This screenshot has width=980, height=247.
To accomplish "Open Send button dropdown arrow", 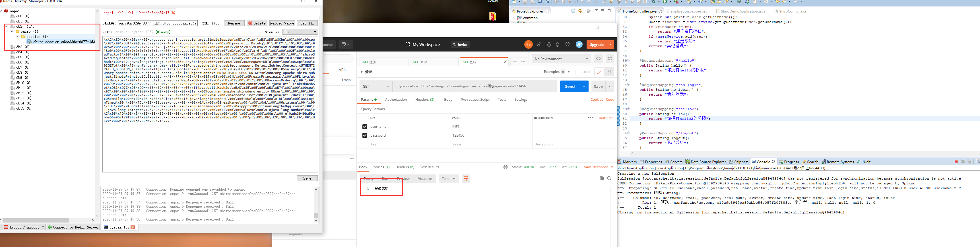I will coord(584,87).
